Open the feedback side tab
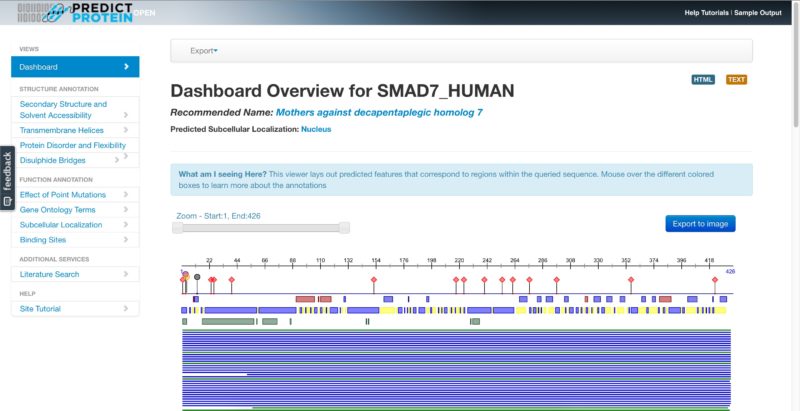The height and width of the screenshot is (411, 800). (x=7, y=178)
